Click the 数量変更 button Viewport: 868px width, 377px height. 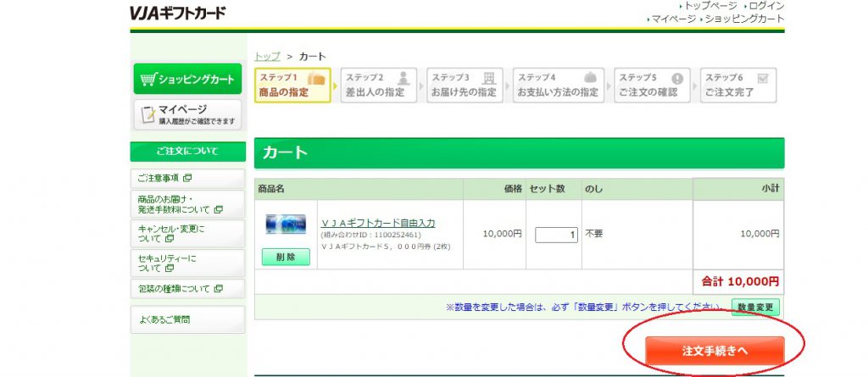coord(755,307)
